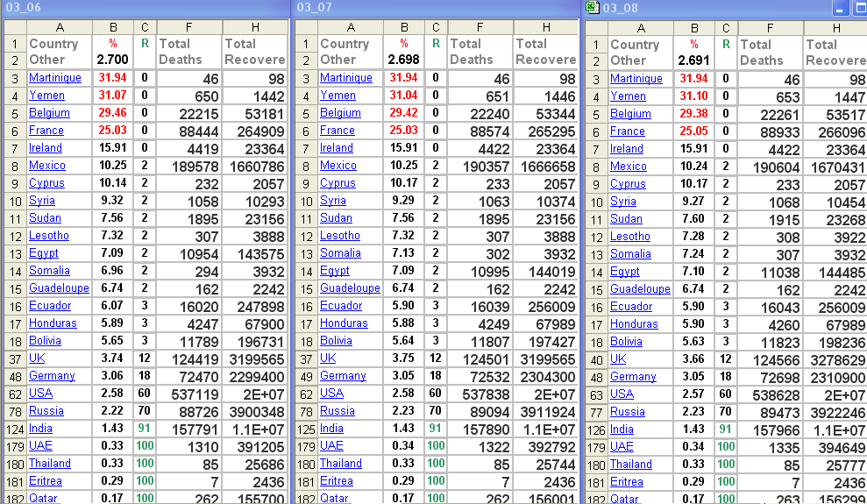The height and width of the screenshot is (504, 867).
Task: Open the Belgium link in window 03_08
Action: pyautogui.click(x=630, y=114)
